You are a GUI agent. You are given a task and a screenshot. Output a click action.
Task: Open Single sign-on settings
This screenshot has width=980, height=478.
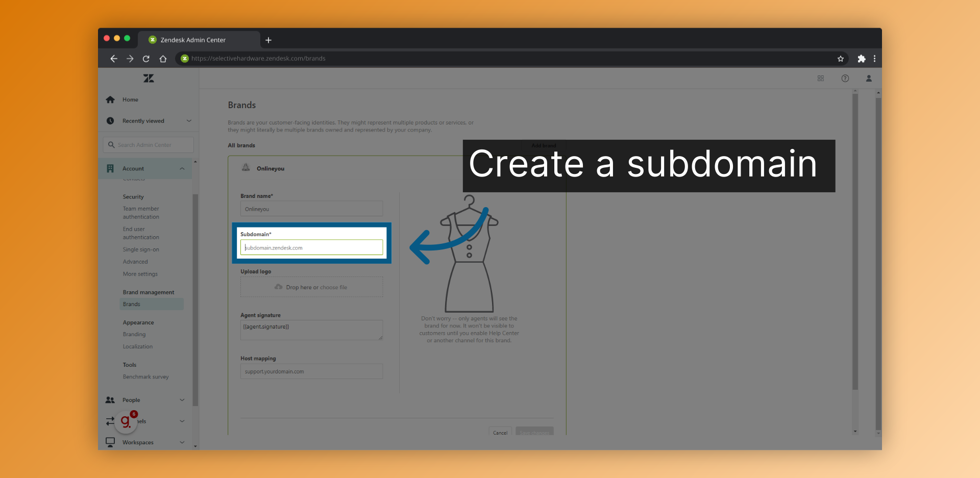click(141, 249)
